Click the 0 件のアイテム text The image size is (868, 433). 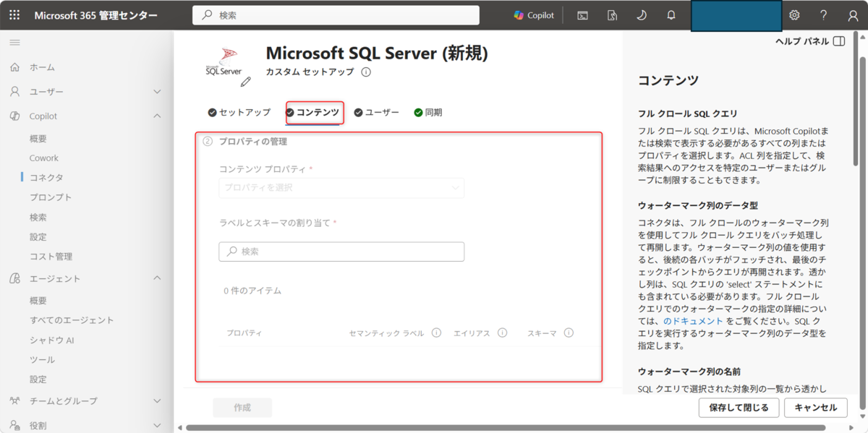coord(252,291)
